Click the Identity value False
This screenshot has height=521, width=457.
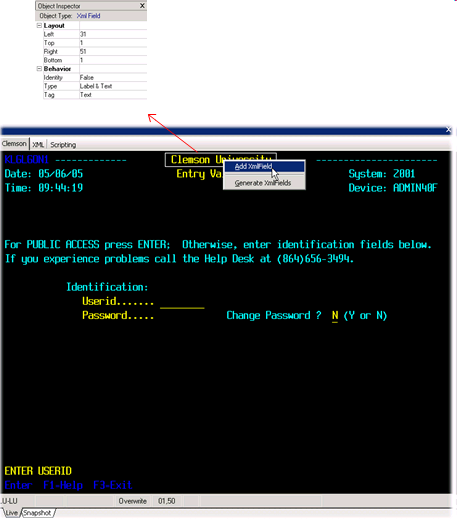(x=113, y=77)
